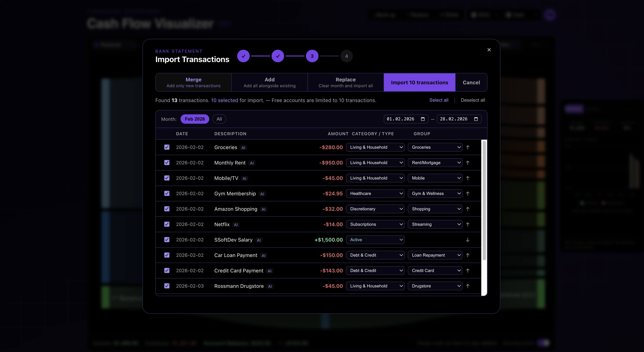Click the AI badge next to Gym Membership

[x=262, y=194]
